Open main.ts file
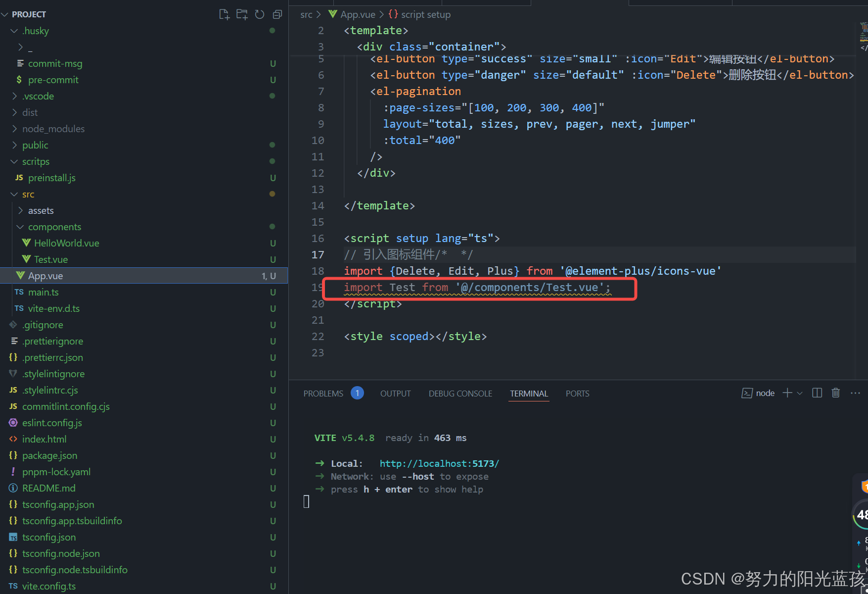 click(43, 292)
